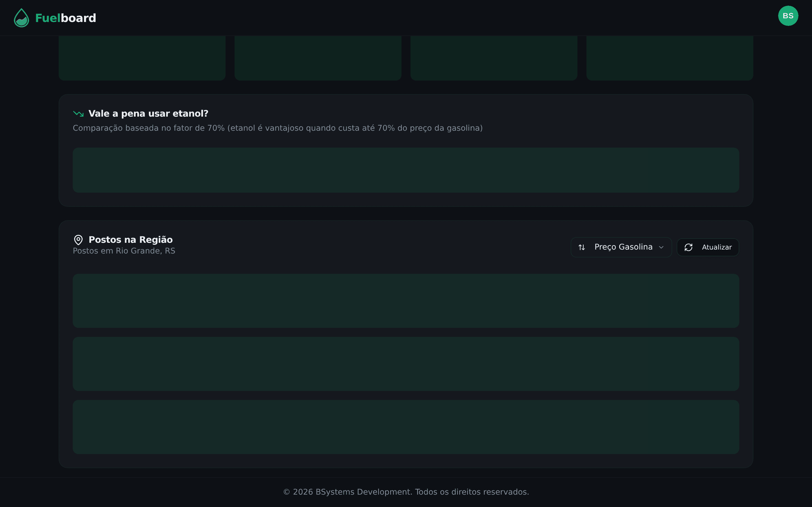Click the Fuelboard brand name text
This screenshot has height=507, width=812.
coord(66,18)
